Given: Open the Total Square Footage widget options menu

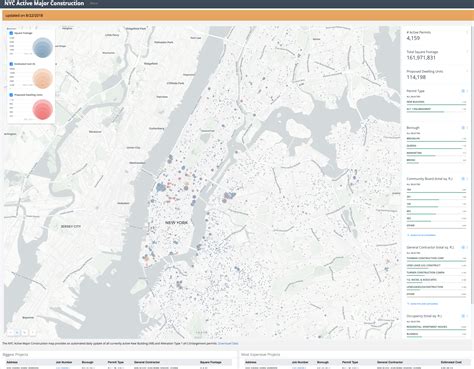Looking at the screenshot, I should coord(467,52).
